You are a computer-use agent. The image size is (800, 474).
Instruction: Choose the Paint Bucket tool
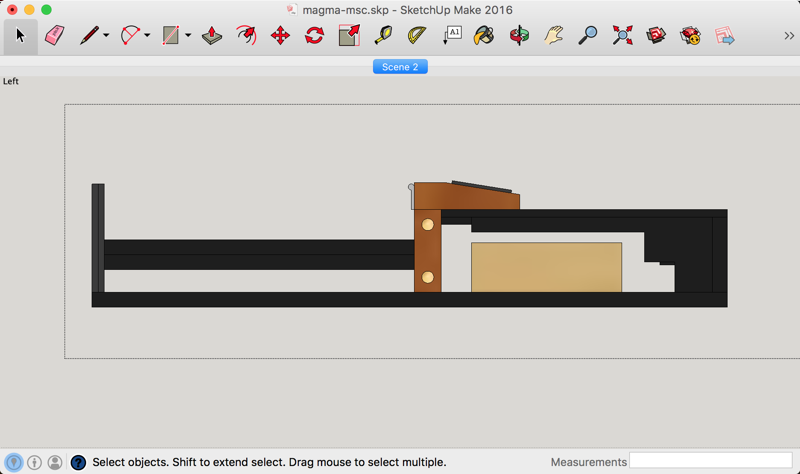(484, 36)
